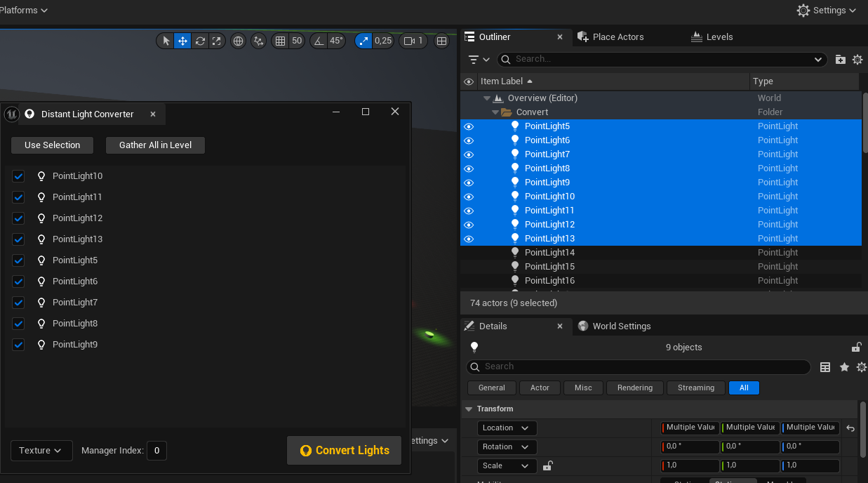Toggle visibility eye for PointLight5

pyautogui.click(x=469, y=126)
